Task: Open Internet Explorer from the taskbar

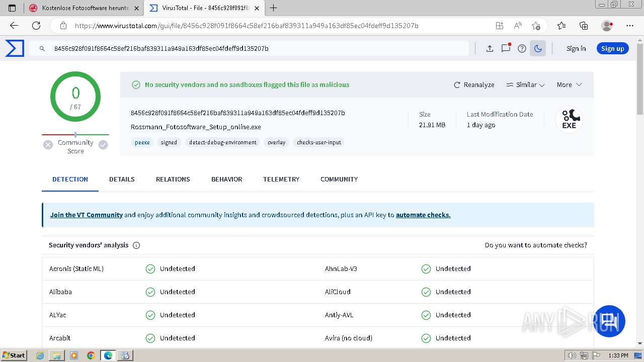Action: [40, 355]
